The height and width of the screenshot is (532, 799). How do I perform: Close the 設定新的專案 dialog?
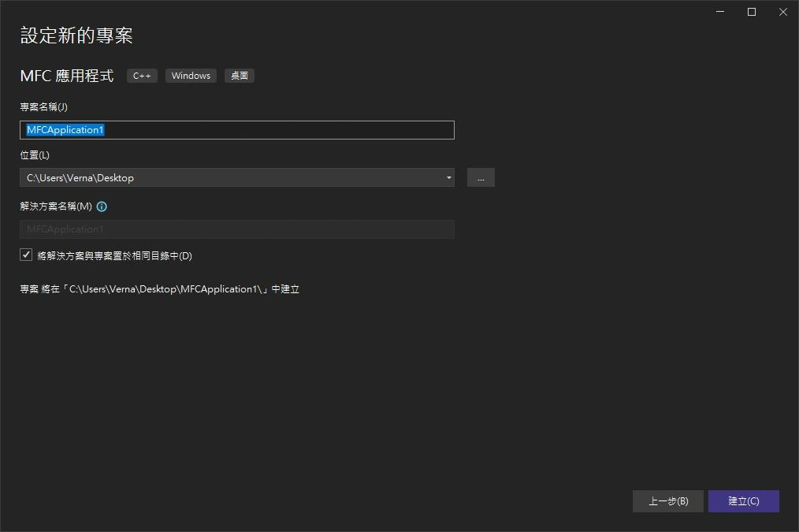click(x=782, y=12)
